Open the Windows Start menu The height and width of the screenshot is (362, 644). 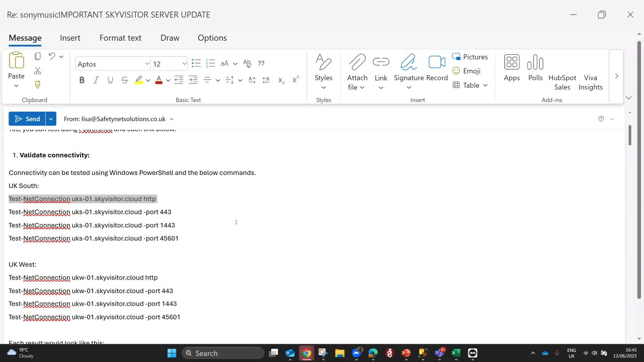click(x=172, y=353)
